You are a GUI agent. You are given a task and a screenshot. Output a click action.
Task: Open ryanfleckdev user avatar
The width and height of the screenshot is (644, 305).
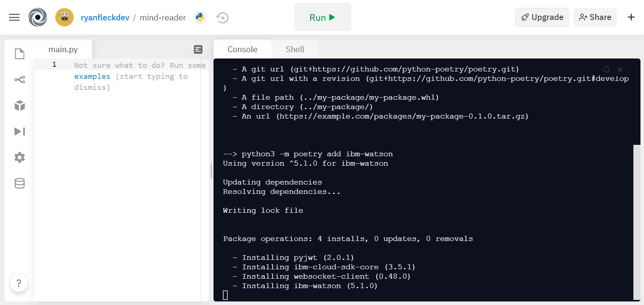(64, 17)
